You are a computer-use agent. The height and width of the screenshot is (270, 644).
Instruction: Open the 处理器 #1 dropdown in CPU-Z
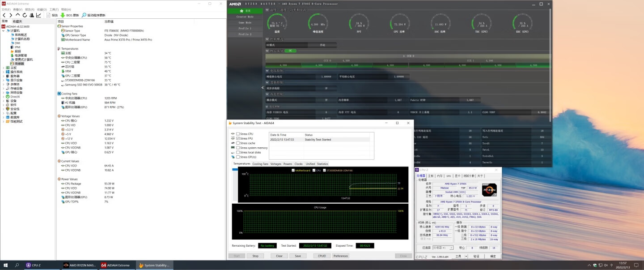(443, 248)
